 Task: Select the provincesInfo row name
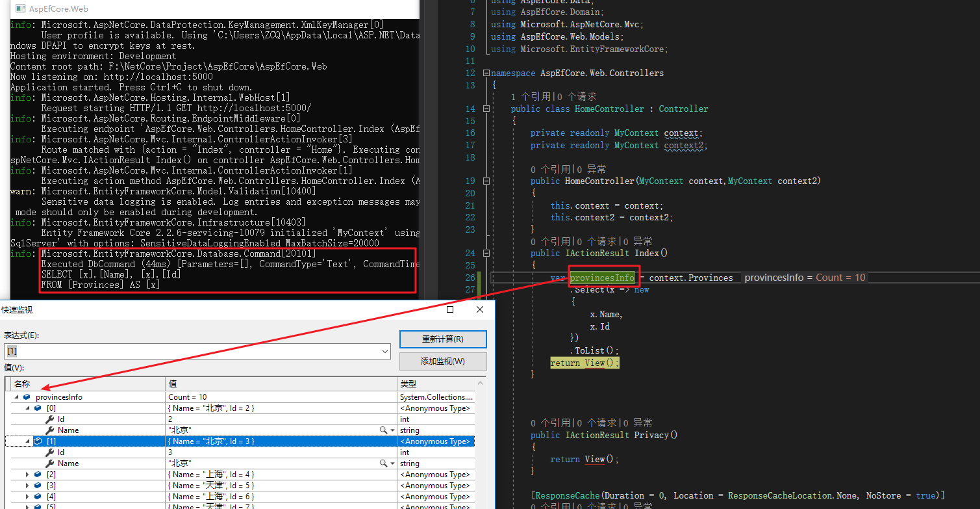(x=59, y=397)
